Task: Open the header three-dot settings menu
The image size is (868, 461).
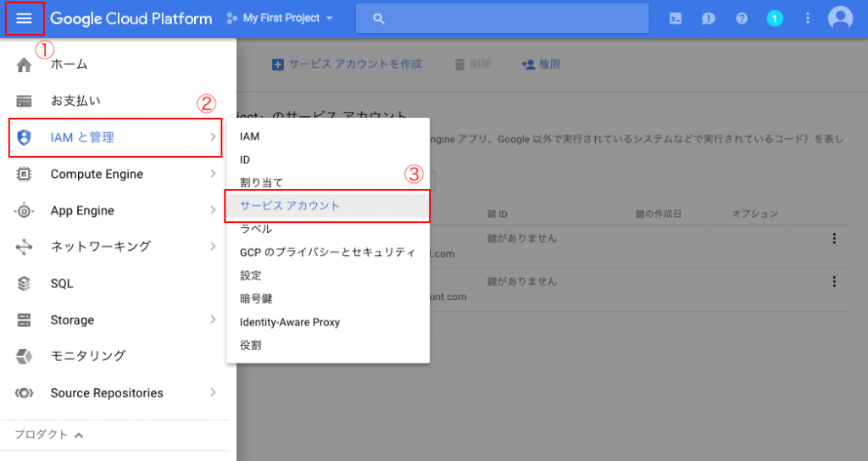Action: [x=808, y=19]
